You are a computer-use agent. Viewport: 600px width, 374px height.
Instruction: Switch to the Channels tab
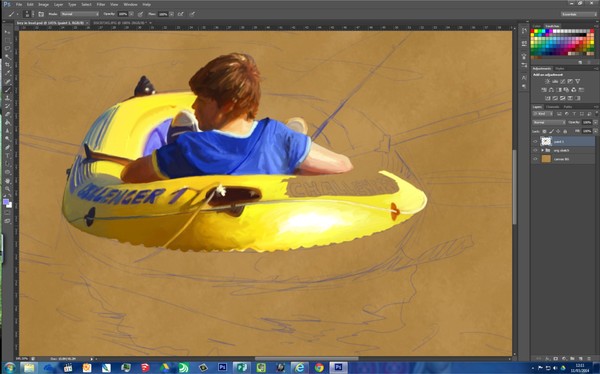click(x=552, y=107)
